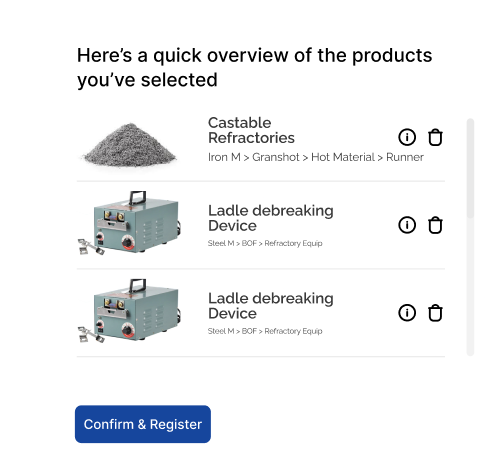Delete Castable Refractories from the list
Viewport: 499px width, 474px height.
click(435, 137)
